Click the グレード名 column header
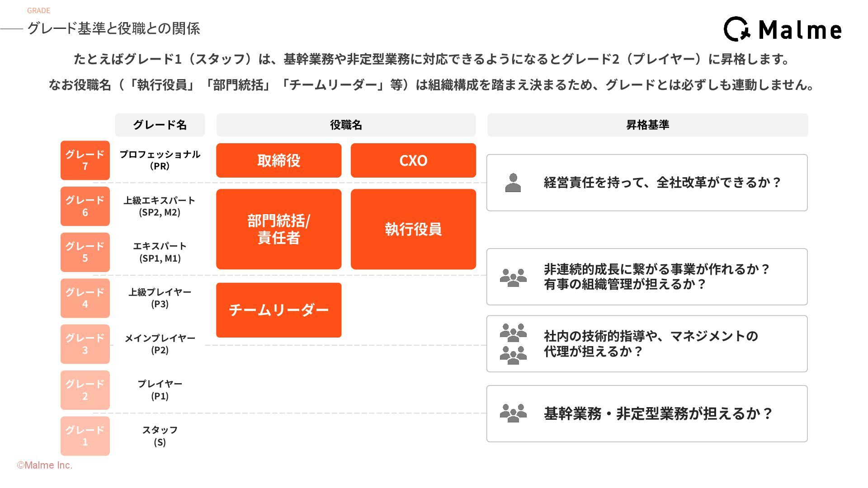This screenshot has height=488, width=868. [160, 125]
